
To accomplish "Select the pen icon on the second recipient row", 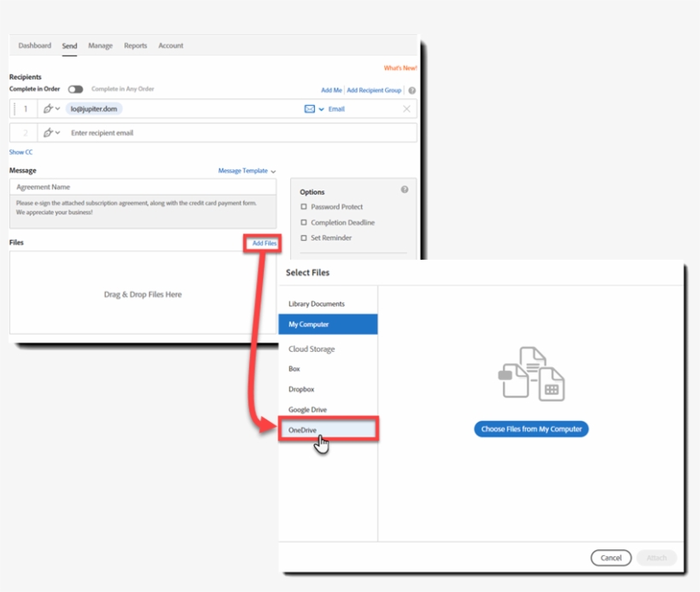I will click(49, 132).
